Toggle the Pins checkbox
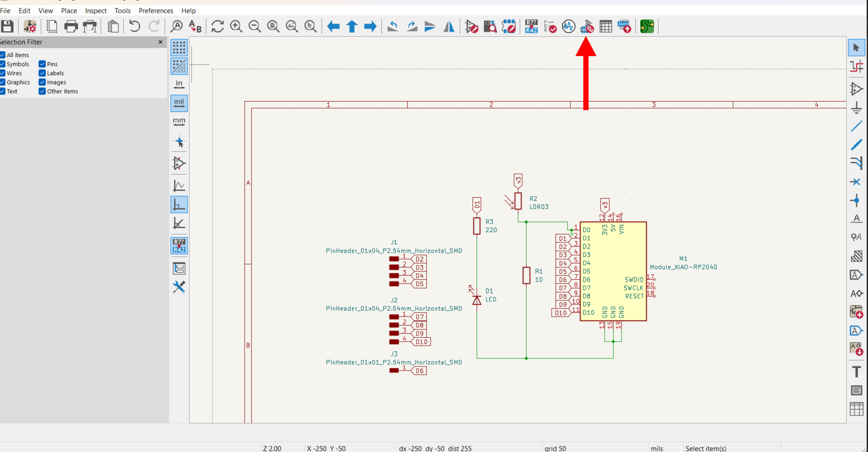 pos(42,64)
